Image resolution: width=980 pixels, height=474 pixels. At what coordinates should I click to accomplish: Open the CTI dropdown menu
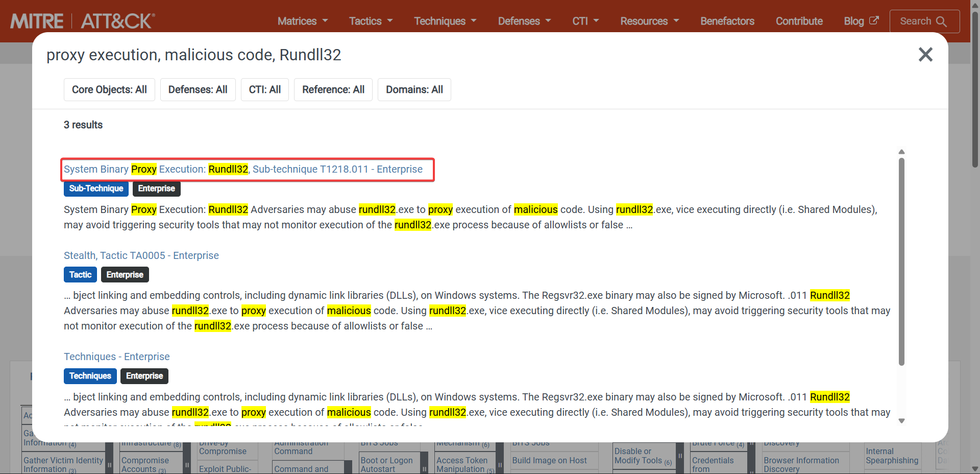tap(585, 21)
